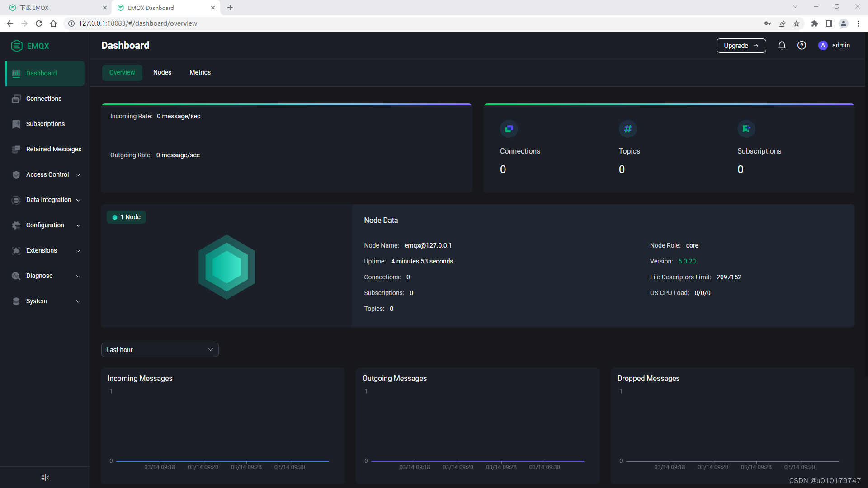Switch to the Nodes tab
The width and height of the screenshot is (868, 488).
point(162,72)
